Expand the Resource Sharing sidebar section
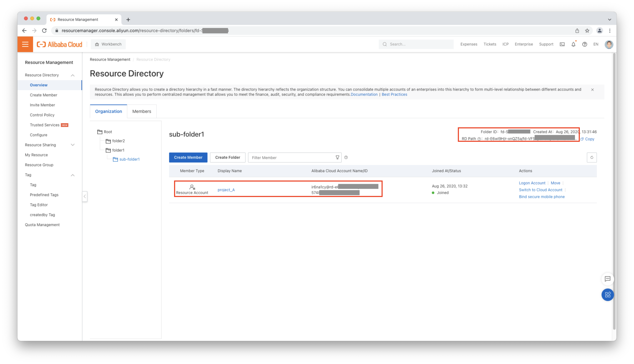 pyautogui.click(x=73, y=145)
